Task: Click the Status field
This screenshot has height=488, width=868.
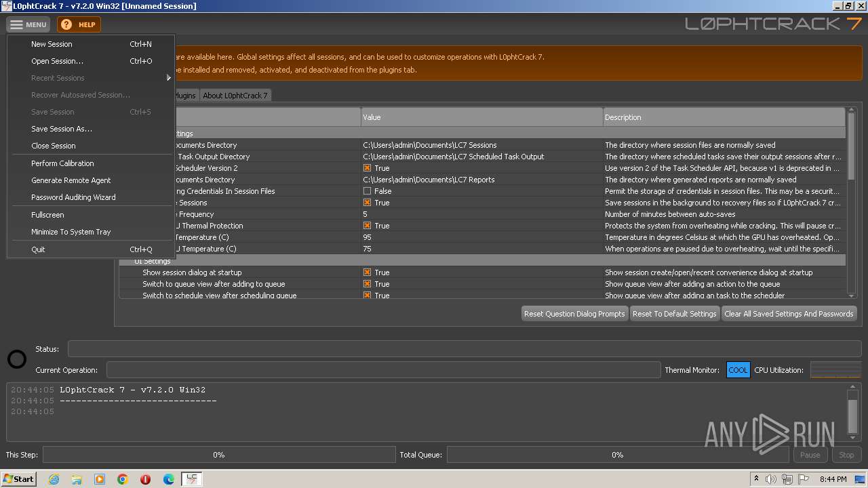Action: click(x=465, y=349)
